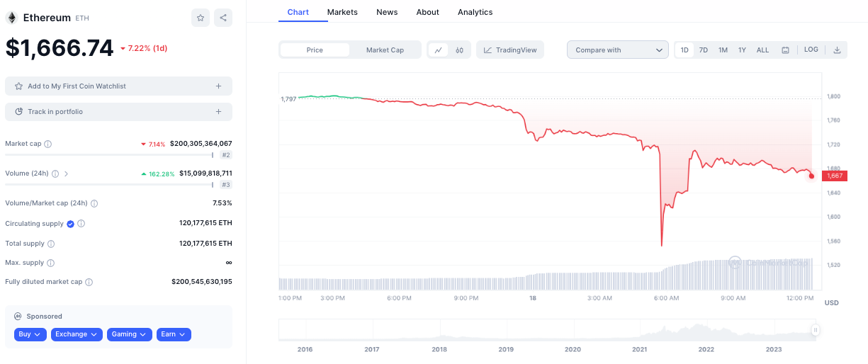Click the $15,099,818,711 volume value
Viewport: 868px width, 364px height.
(205, 174)
